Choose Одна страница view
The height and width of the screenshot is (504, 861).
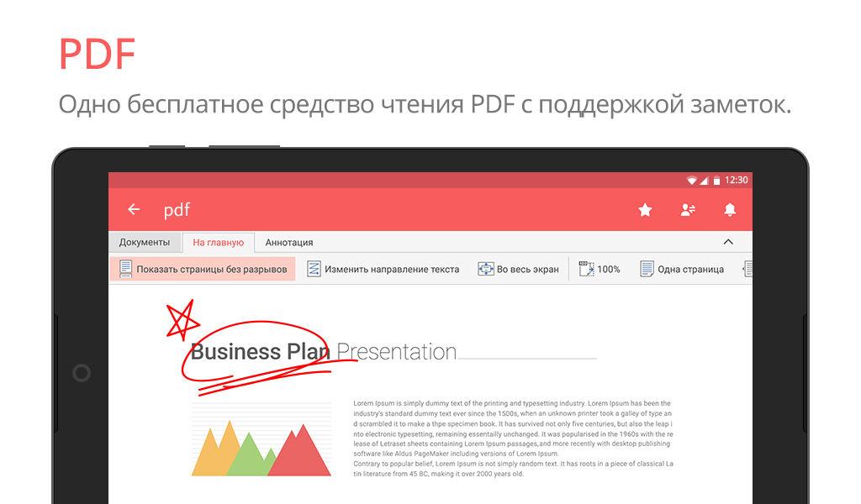tap(682, 269)
